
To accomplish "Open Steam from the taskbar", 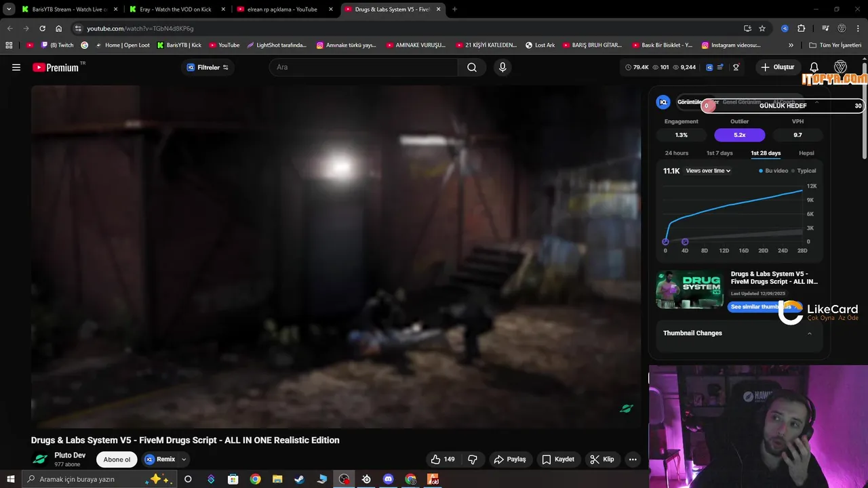I will tap(299, 479).
